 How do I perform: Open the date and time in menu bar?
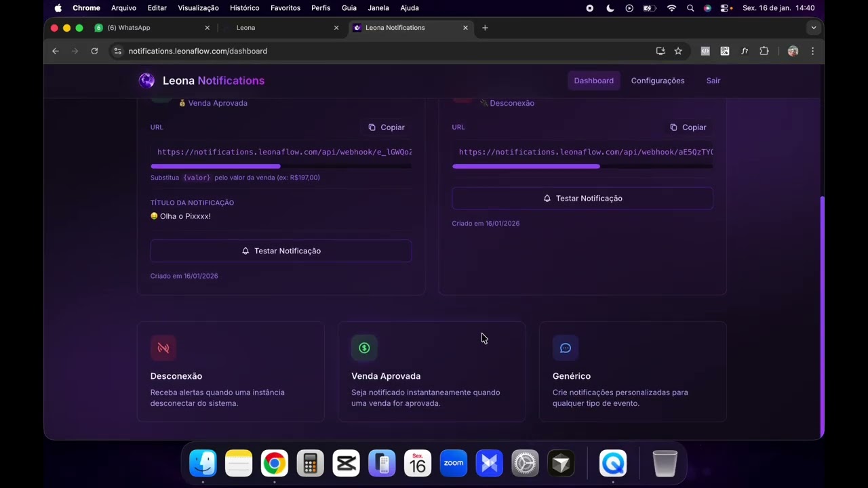pos(778,8)
